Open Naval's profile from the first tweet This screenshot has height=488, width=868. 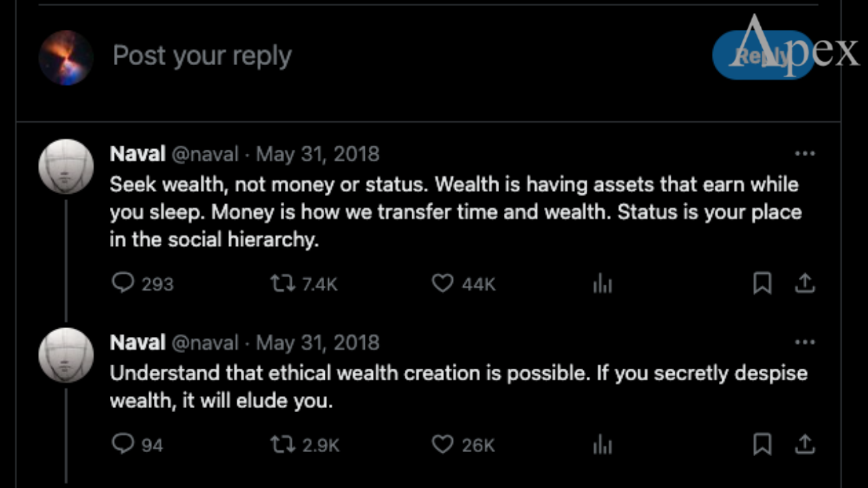pyautogui.click(x=137, y=154)
